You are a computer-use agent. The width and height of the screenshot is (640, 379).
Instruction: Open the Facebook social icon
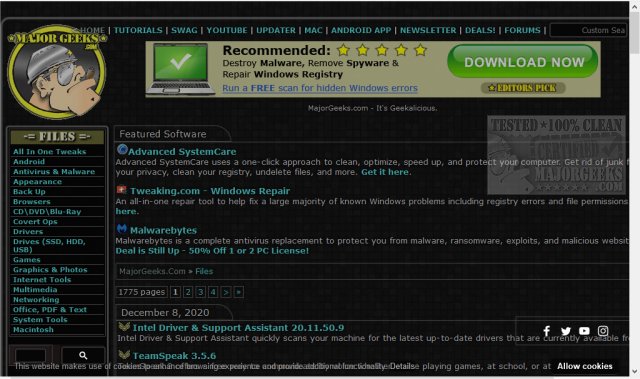point(547,331)
